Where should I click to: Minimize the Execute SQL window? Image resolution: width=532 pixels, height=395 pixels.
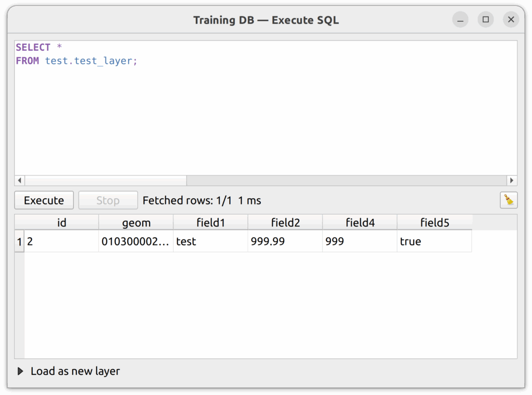click(x=460, y=20)
